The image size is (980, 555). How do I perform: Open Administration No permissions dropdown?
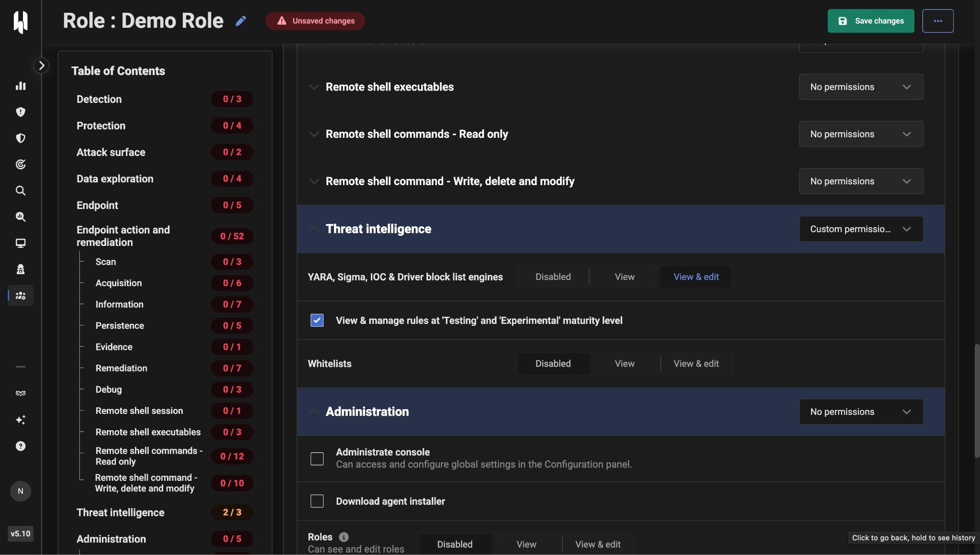861,411
